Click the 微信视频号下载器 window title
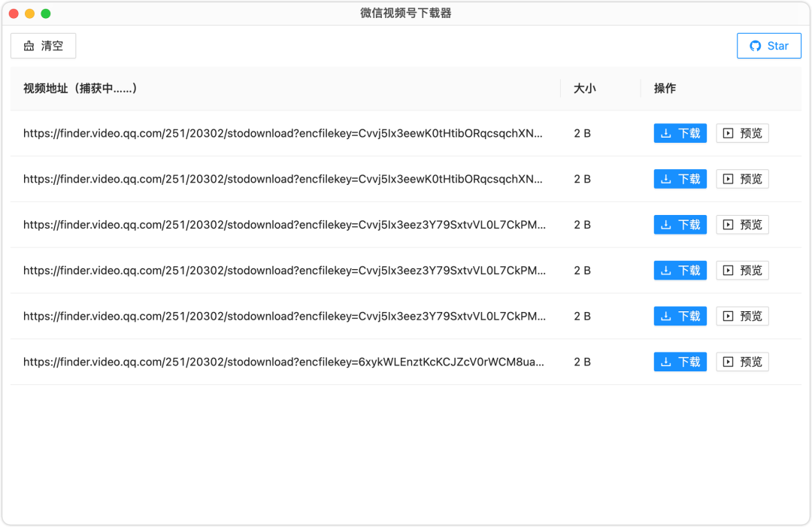Image resolution: width=812 pixels, height=527 pixels. [x=406, y=14]
